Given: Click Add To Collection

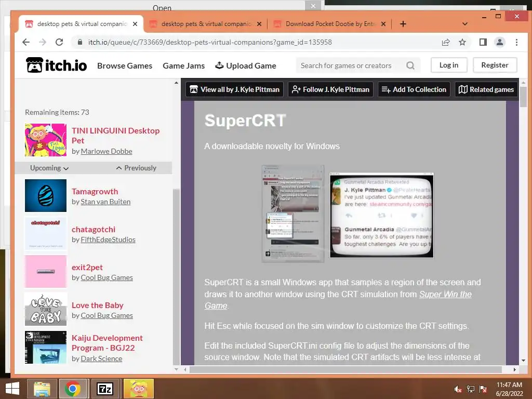Looking at the screenshot, I should click(x=414, y=89).
